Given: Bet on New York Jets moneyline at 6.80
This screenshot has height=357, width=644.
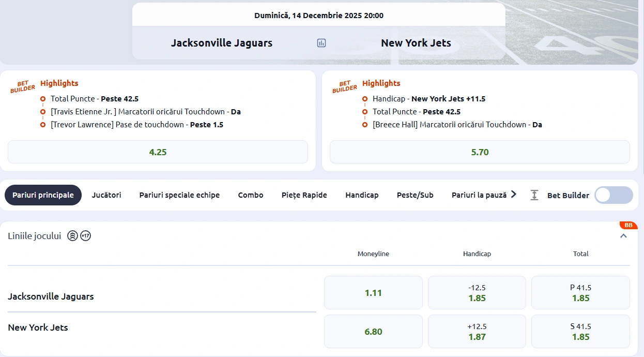Looking at the screenshot, I should [373, 331].
